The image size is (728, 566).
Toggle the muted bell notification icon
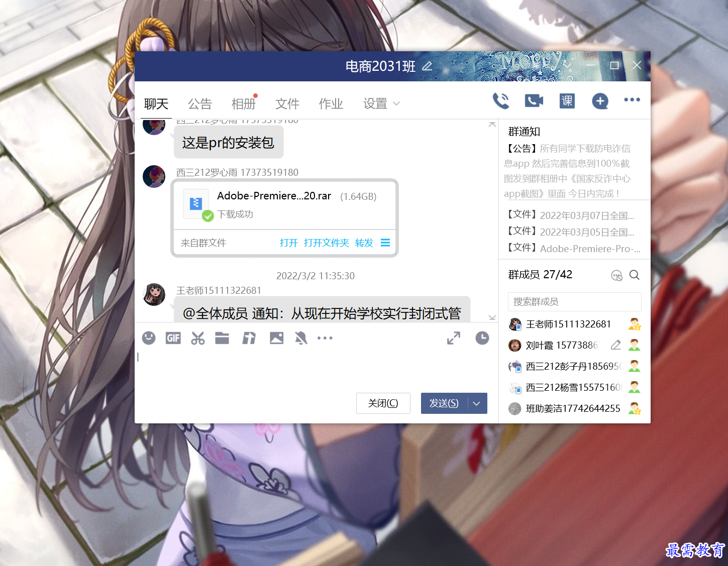point(301,338)
